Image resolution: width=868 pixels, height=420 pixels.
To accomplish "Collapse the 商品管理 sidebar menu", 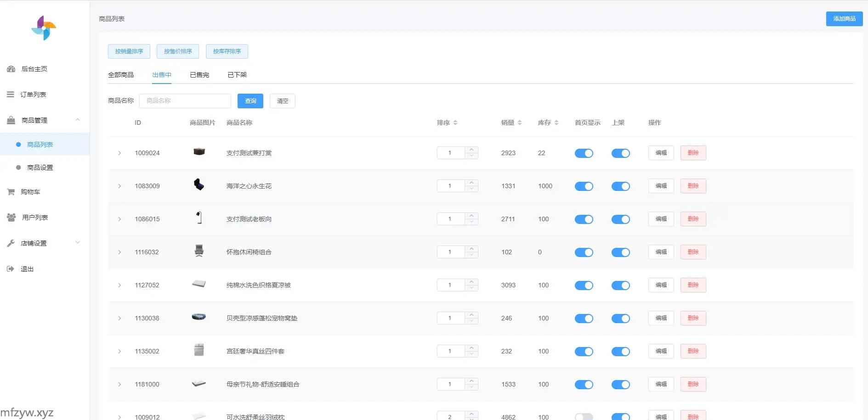I will click(78, 120).
